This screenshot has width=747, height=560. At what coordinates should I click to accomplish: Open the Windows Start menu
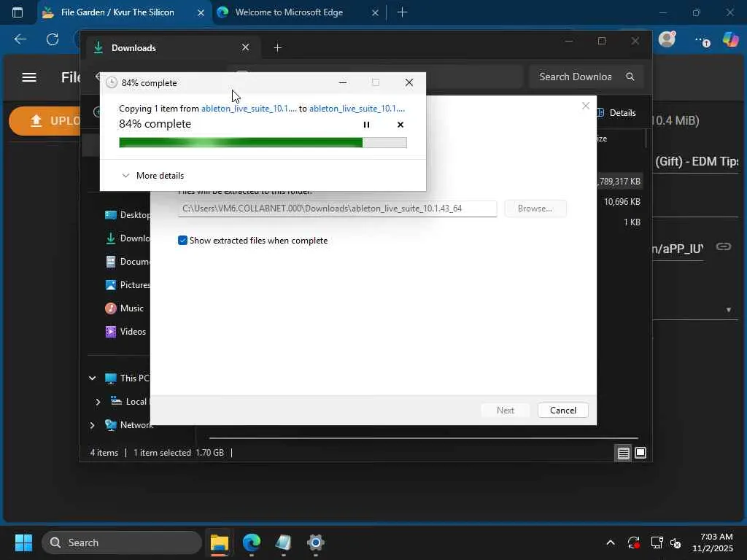pyautogui.click(x=23, y=542)
